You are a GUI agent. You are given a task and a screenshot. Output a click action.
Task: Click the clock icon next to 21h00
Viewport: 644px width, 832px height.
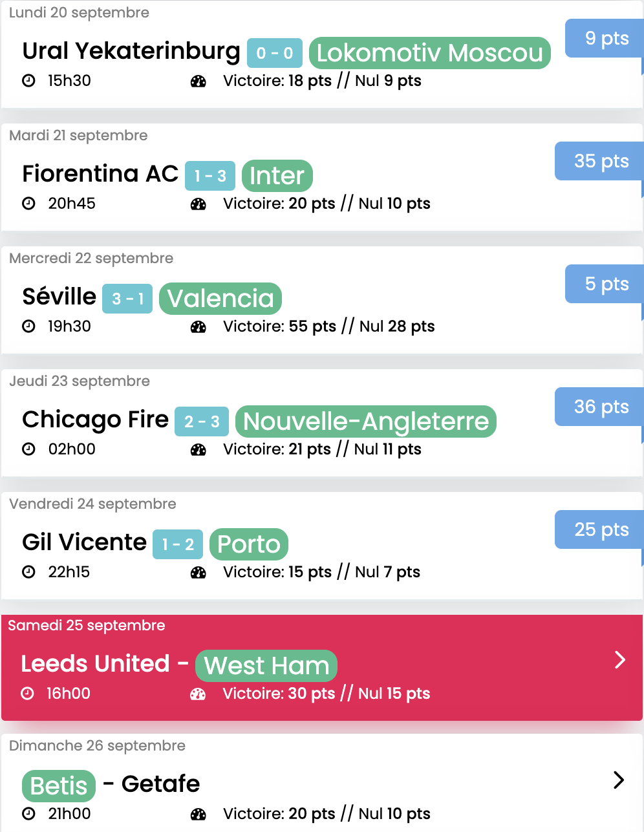28,814
